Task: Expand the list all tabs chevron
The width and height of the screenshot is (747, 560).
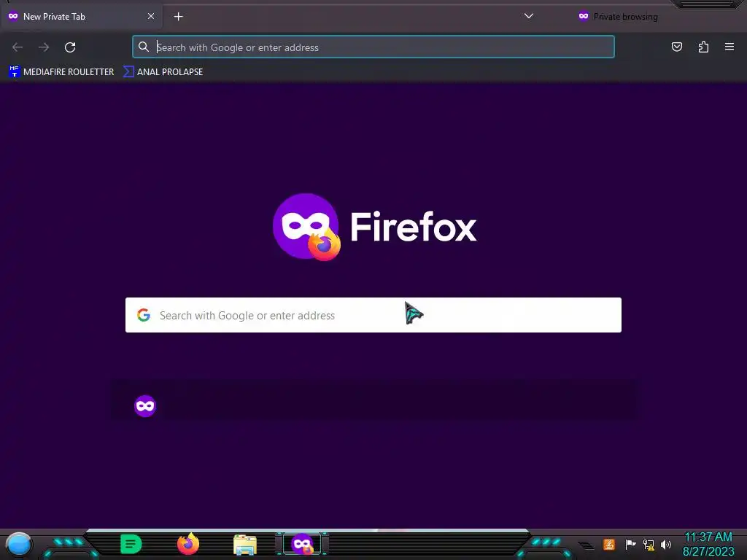Action: point(528,16)
